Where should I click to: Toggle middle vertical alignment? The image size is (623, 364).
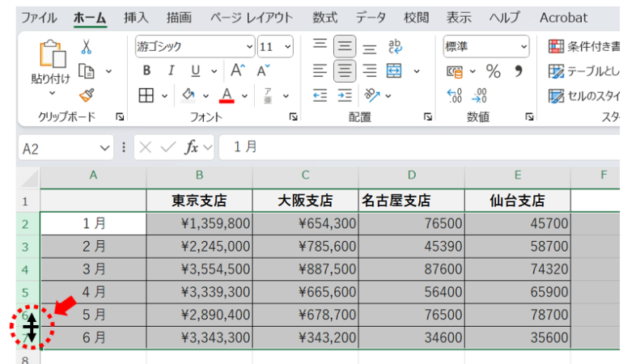pyautogui.click(x=345, y=46)
